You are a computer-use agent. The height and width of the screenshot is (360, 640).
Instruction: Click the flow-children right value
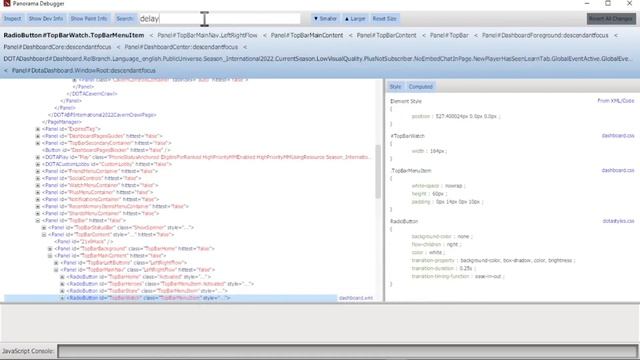tap(452, 244)
